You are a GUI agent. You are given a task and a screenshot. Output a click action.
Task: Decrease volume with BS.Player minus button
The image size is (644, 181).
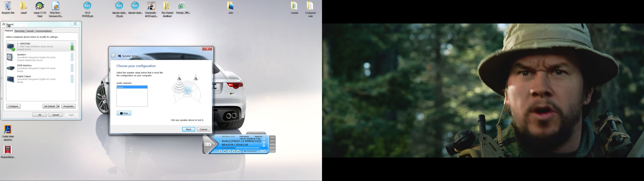(262, 151)
